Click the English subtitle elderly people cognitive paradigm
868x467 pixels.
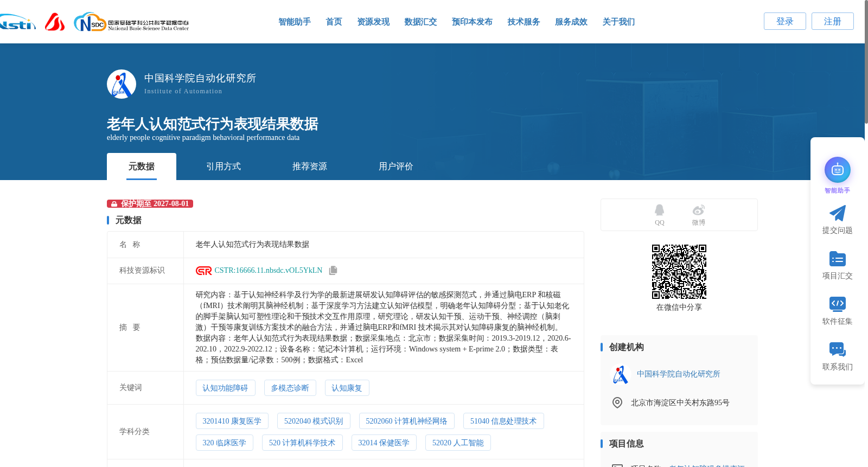click(x=203, y=138)
